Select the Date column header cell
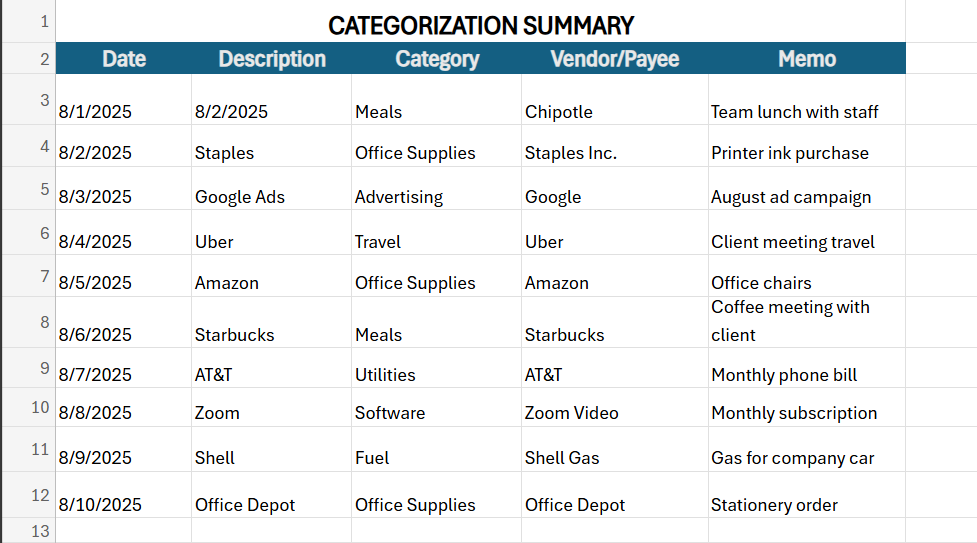The height and width of the screenshot is (543, 977). [x=124, y=59]
